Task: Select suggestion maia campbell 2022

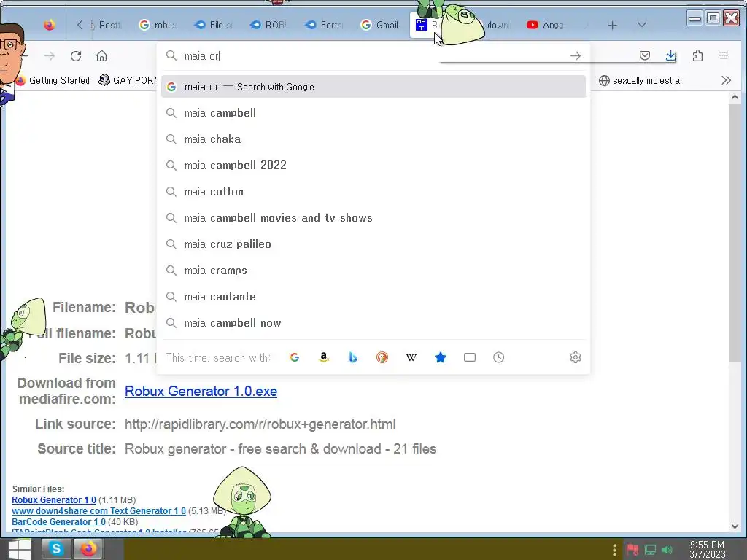Action: 373,166
